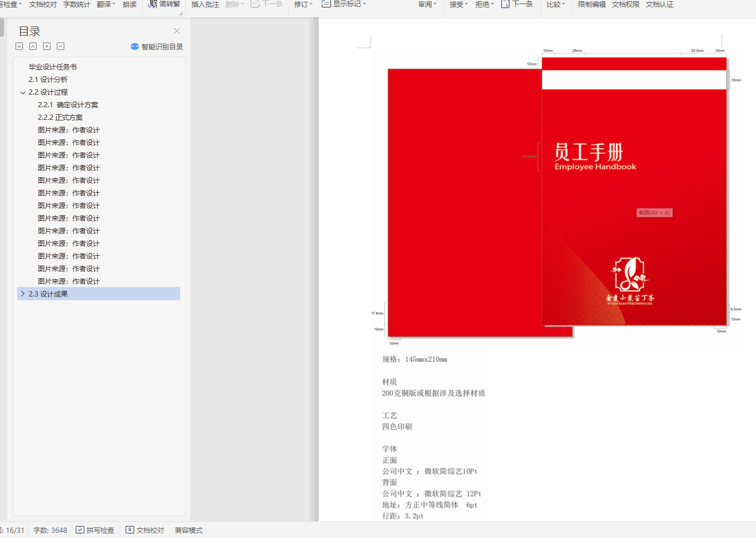756x538 pixels.
Task: Click 字数: 3648 in the status bar
Action: click(50, 530)
